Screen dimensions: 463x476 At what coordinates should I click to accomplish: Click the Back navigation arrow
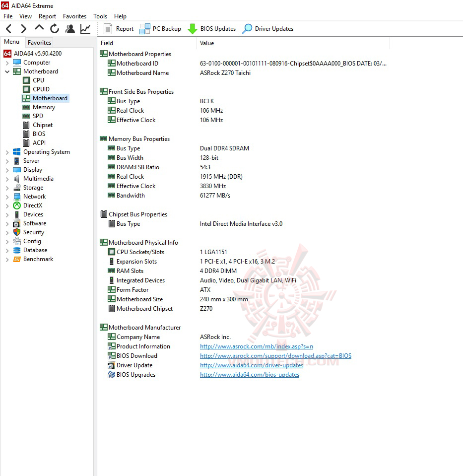click(9, 29)
